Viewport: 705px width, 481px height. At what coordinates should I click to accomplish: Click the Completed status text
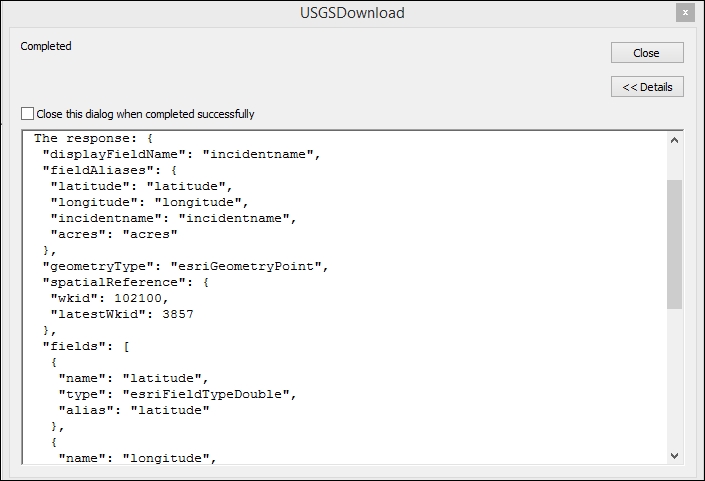coord(46,46)
